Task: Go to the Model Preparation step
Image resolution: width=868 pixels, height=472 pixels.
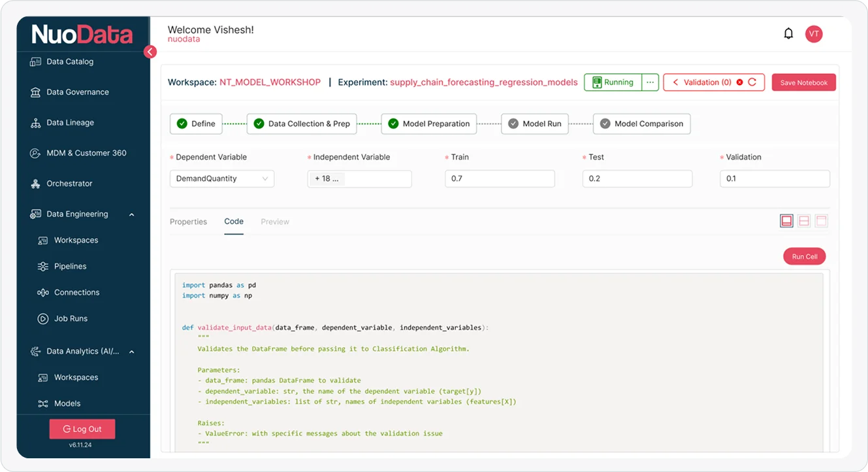Action: click(429, 124)
